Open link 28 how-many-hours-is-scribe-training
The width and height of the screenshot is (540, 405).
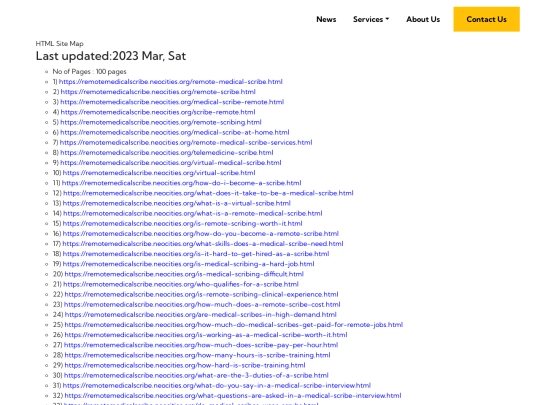[197, 355]
